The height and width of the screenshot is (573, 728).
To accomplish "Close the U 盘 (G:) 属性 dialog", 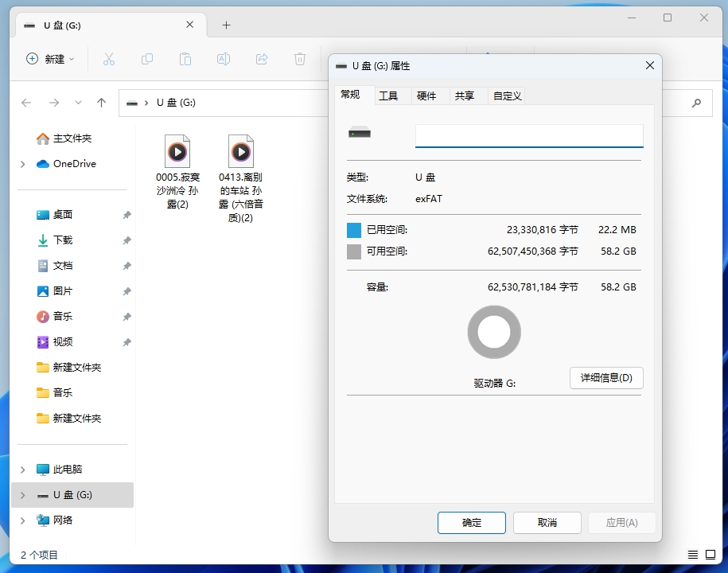I will tap(650, 65).
